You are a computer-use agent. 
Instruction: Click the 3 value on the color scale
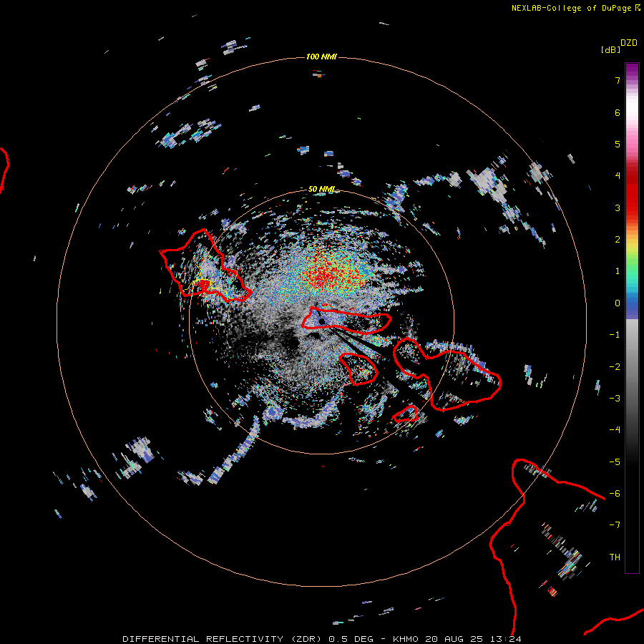point(618,208)
